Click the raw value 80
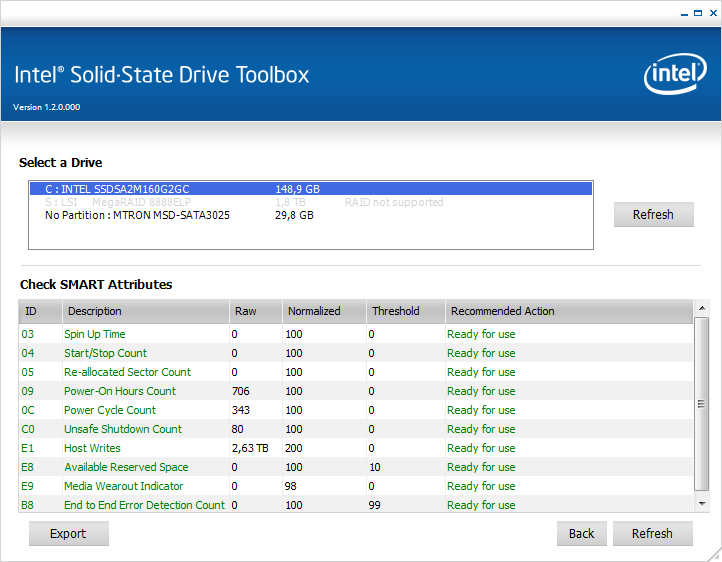Image resolution: width=722 pixels, height=562 pixels. click(237, 429)
